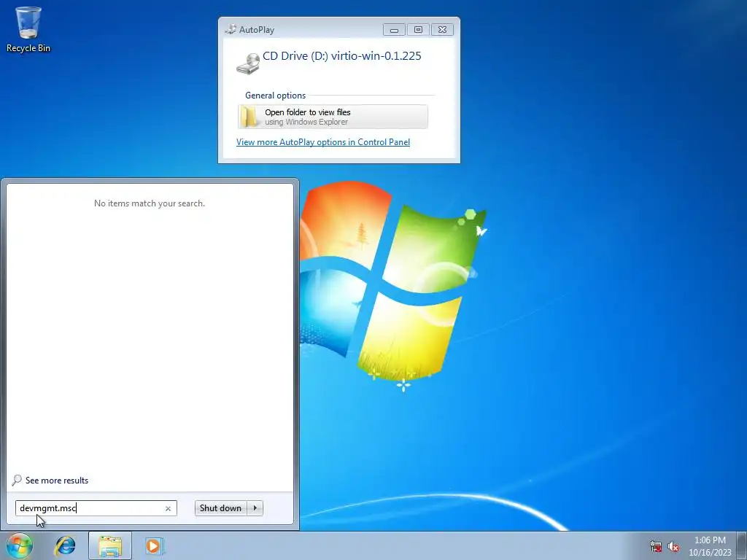The width and height of the screenshot is (747, 560).
Task: Close the AutoPlay window
Action: 442,29
